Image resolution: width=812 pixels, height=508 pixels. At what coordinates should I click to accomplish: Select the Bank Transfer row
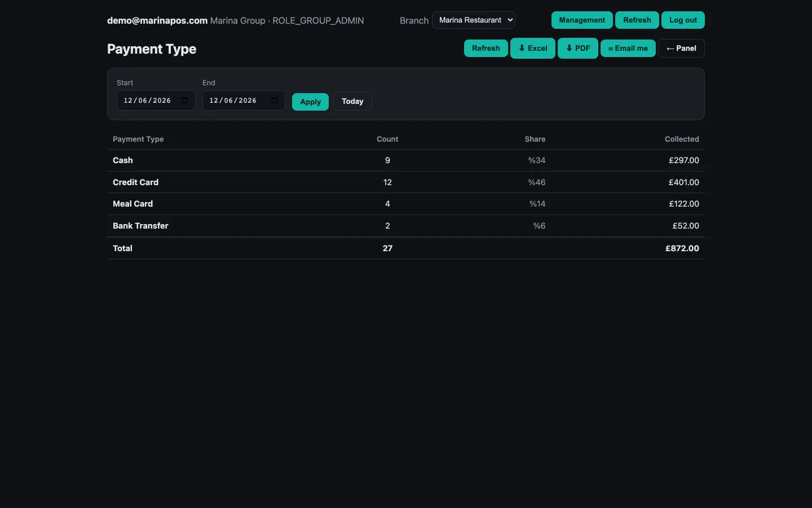point(406,226)
